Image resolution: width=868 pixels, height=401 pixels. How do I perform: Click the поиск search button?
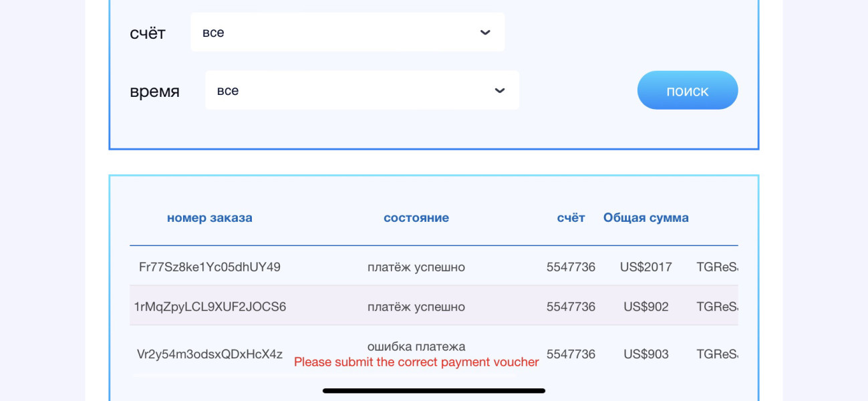pos(687,90)
